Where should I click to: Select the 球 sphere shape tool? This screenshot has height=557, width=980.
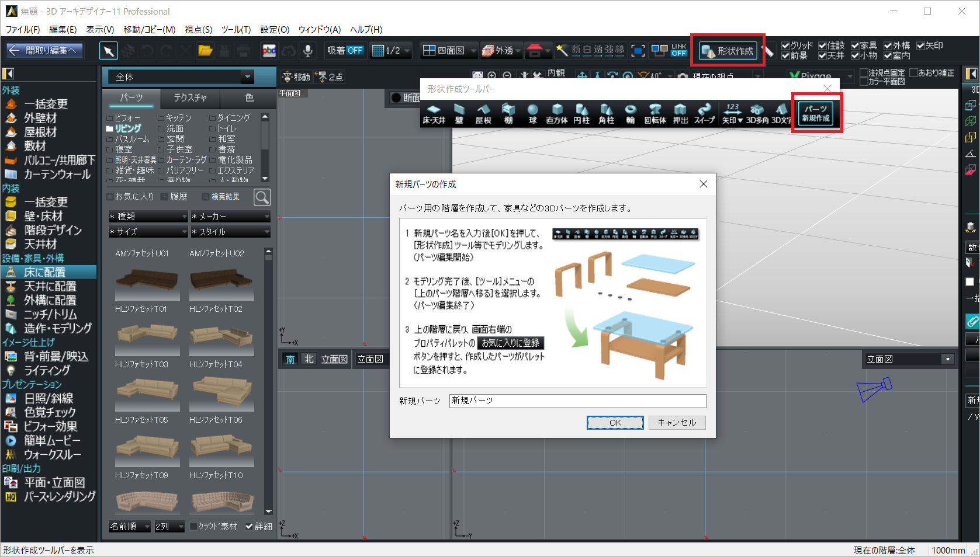coord(532,113)
